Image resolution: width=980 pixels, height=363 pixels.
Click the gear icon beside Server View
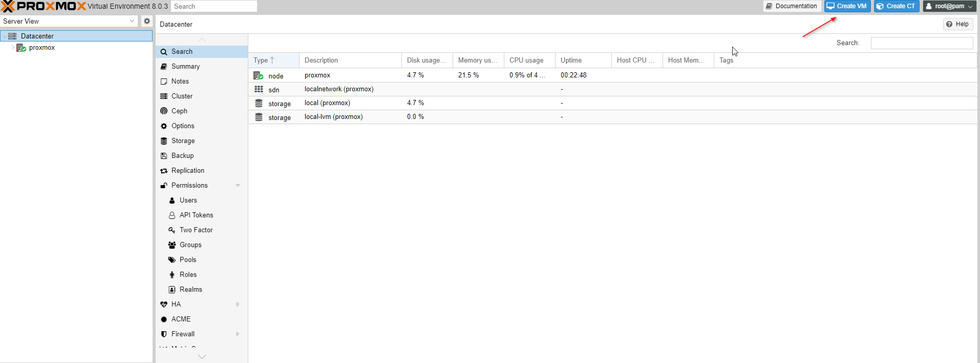147,21
